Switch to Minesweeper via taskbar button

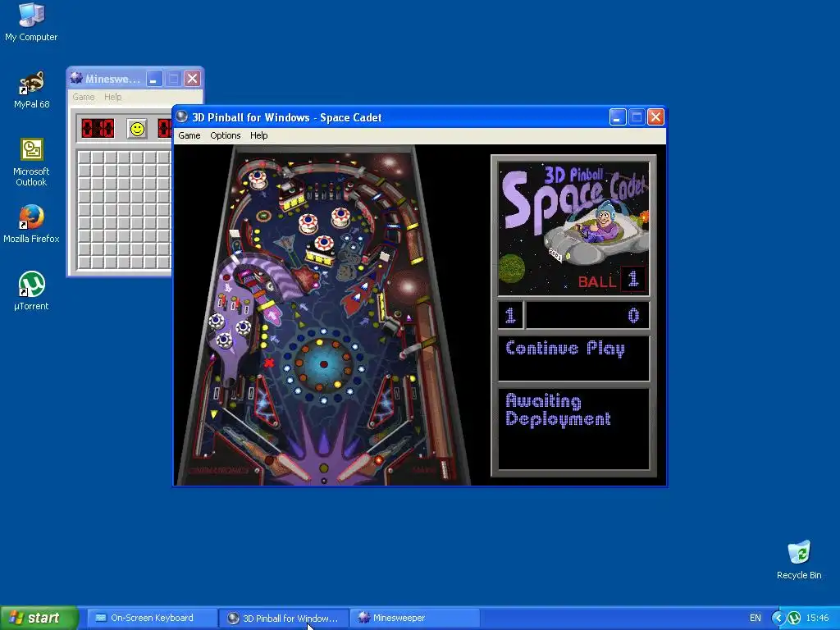pyautogui.click(x=414, y=618)
